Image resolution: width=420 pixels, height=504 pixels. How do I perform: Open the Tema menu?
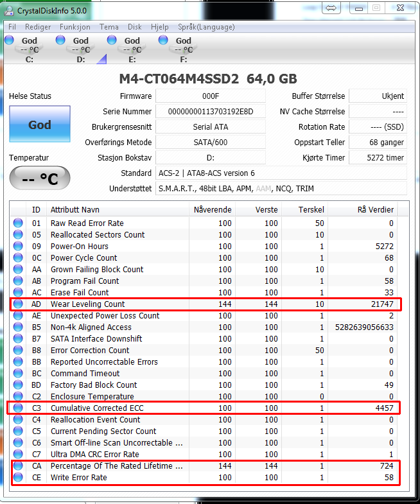coord(109,27)
